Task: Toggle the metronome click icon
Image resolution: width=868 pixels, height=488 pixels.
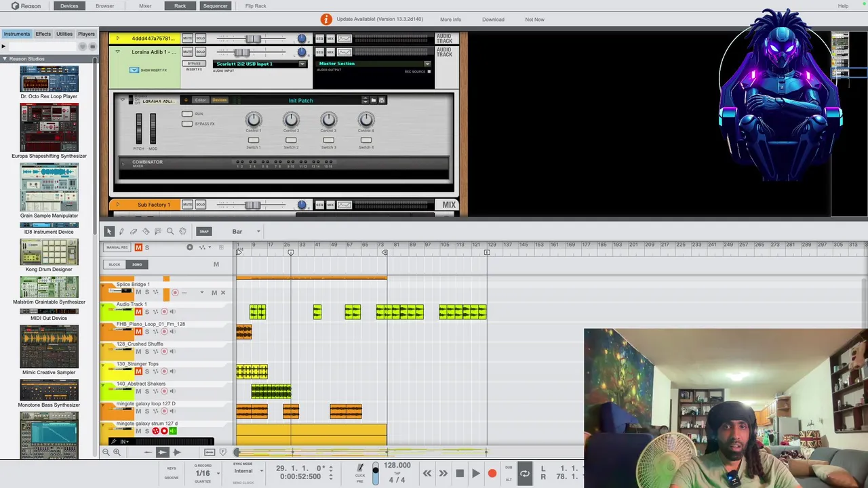Action: (360, 467)
